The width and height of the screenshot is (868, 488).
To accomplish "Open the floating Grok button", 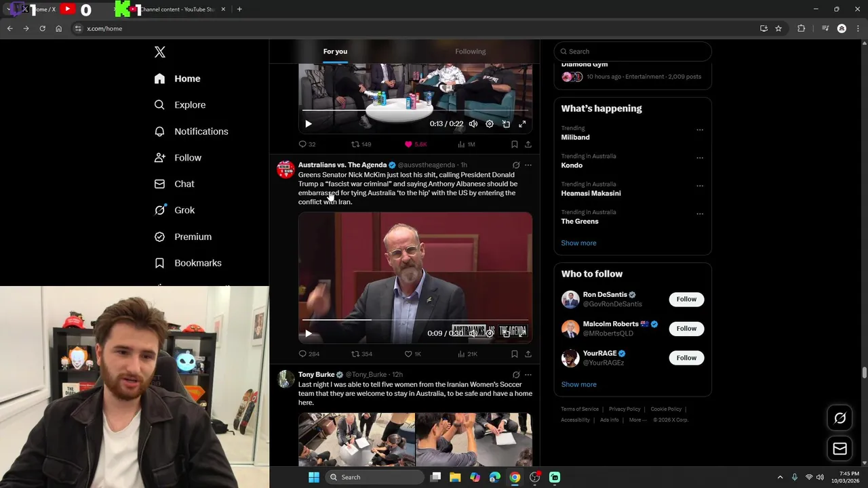I will point(840,418).
